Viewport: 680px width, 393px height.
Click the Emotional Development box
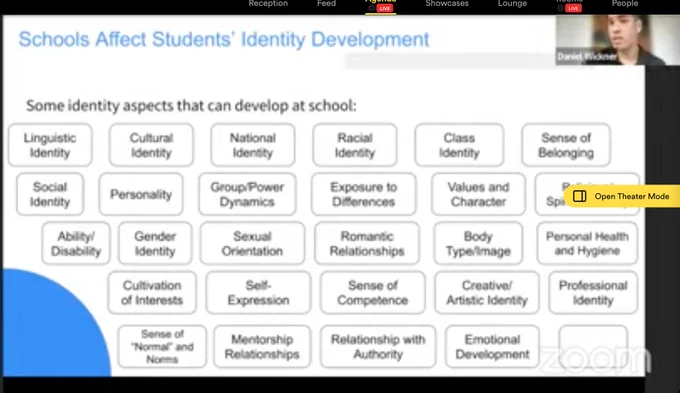coord(492,347)
